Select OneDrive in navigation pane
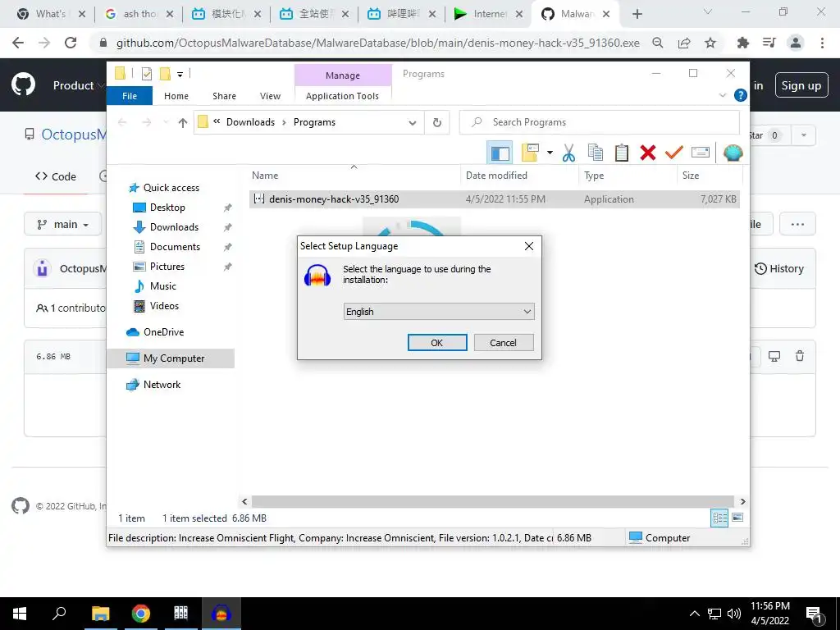Viewport: 840px width, 630px height. (x=163, y=332)
